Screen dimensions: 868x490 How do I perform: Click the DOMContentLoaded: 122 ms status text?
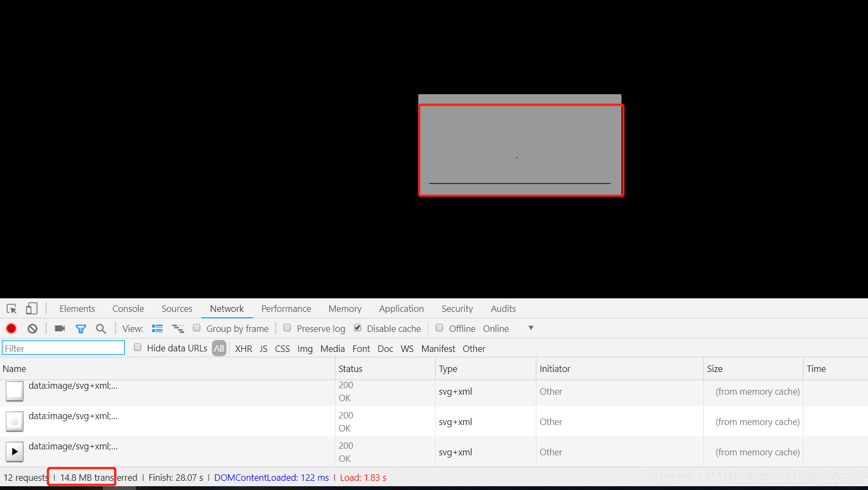tap(271, 478)
